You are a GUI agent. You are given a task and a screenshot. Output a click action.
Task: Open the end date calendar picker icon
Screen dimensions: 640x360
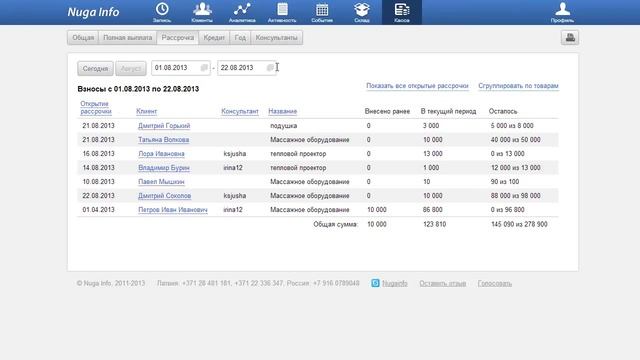(x=270, y=68)
